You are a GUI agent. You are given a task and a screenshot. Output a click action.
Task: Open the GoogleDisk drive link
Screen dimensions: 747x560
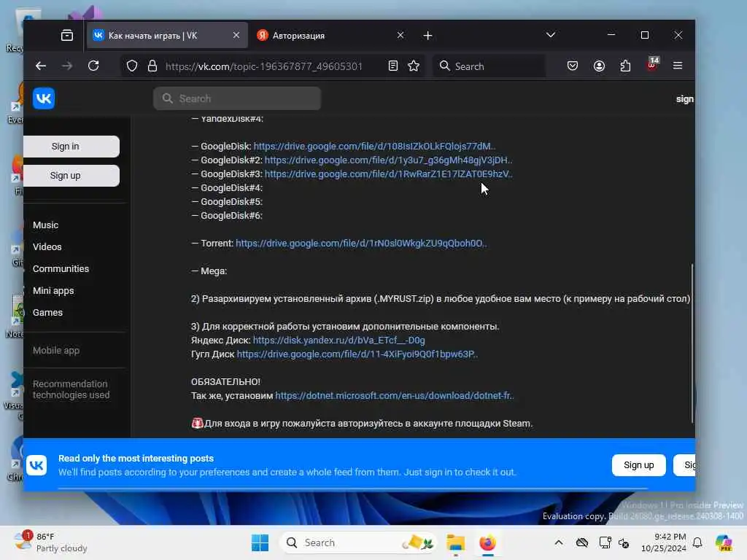pos(374,146)
